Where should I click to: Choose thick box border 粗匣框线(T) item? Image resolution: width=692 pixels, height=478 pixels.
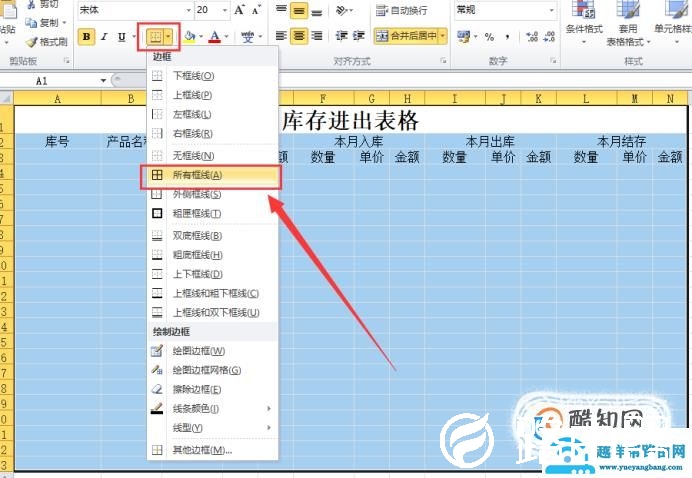pos(213,214)
